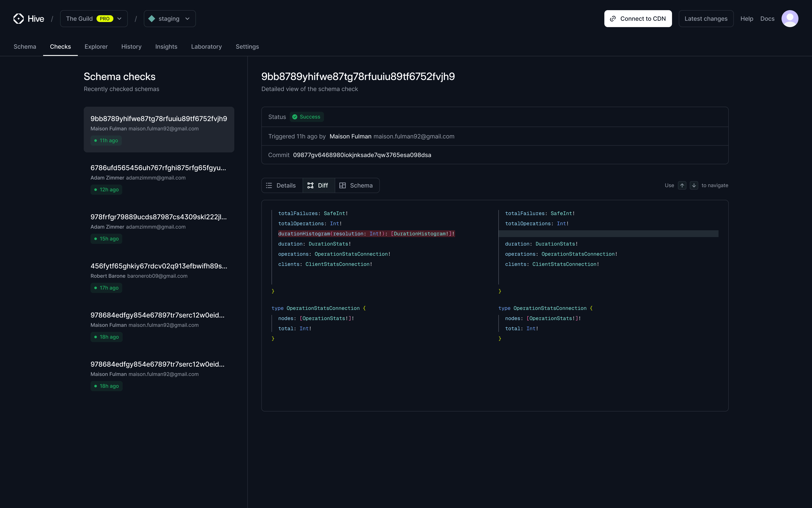The image size is (812, 508).
Task: Click the link icon in Connect to CDN
Action: coord(613,19)
